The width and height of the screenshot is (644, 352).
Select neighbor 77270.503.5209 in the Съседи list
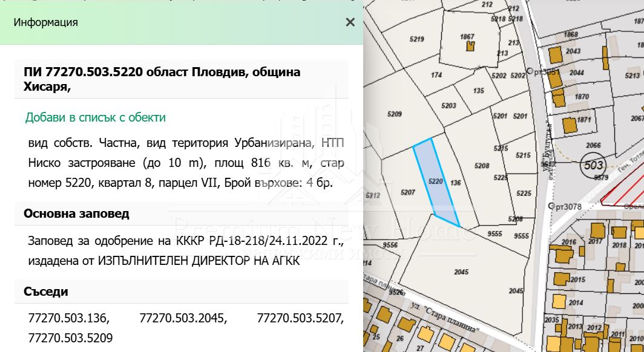(x=70, y=337)
